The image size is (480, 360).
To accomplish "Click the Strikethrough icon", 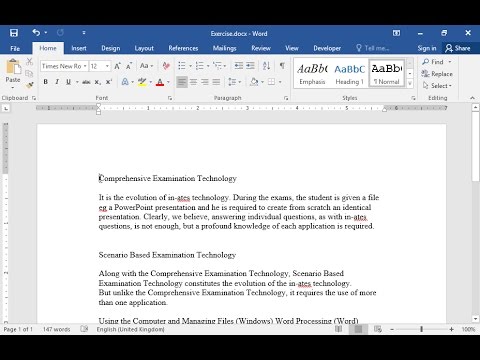I will pos(86,82).
